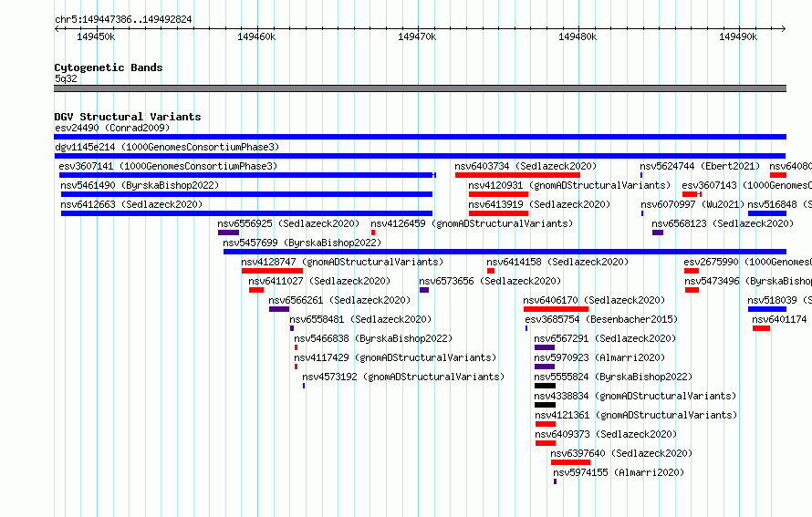Click the red bar under nsv4128747
Image resolution: width=812 pixels, height=517 pixels.
pyautogui.click(x=272, y=271)
